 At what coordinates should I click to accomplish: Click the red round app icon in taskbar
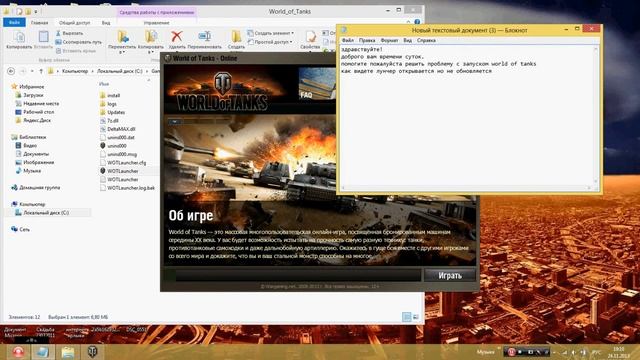(x=18, y=352)
